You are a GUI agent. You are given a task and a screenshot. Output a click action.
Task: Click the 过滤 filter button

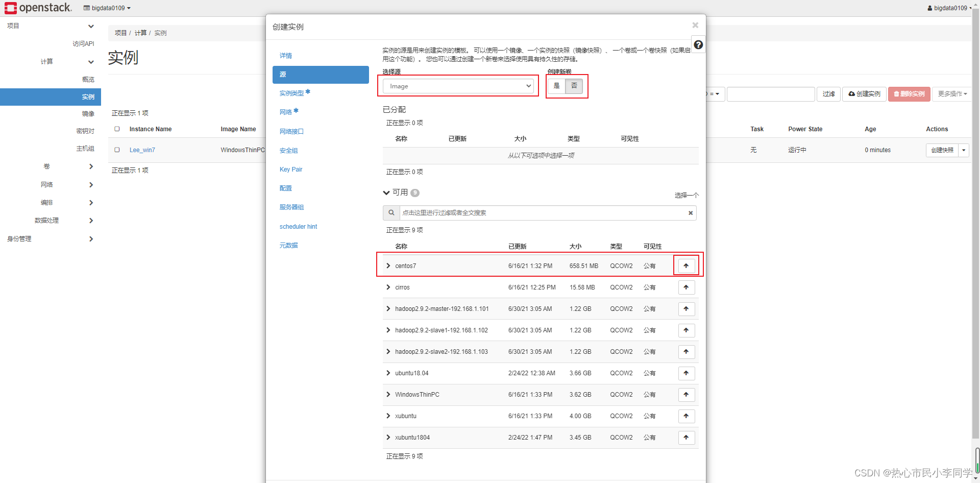pos(828,94)
